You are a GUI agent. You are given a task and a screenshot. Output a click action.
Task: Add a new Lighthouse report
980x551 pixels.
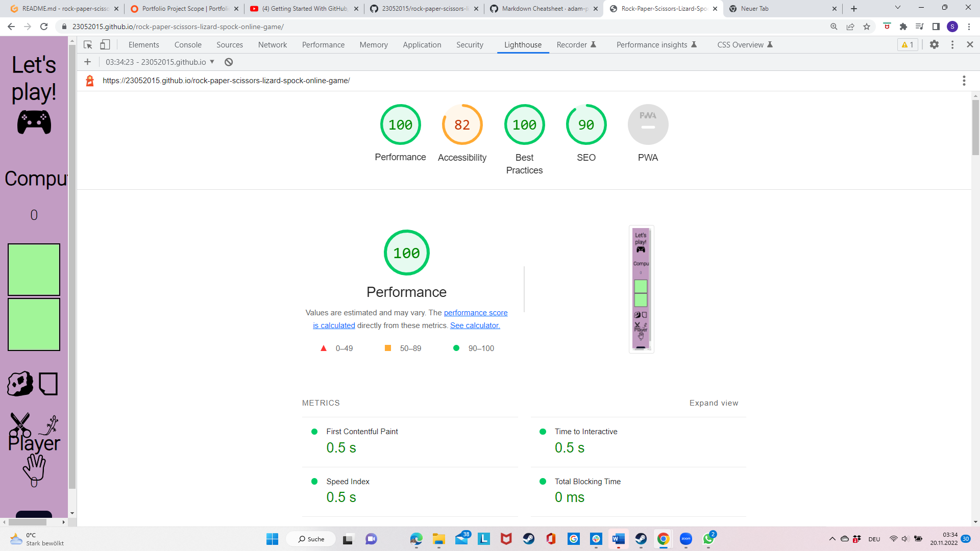pos(88,62)
